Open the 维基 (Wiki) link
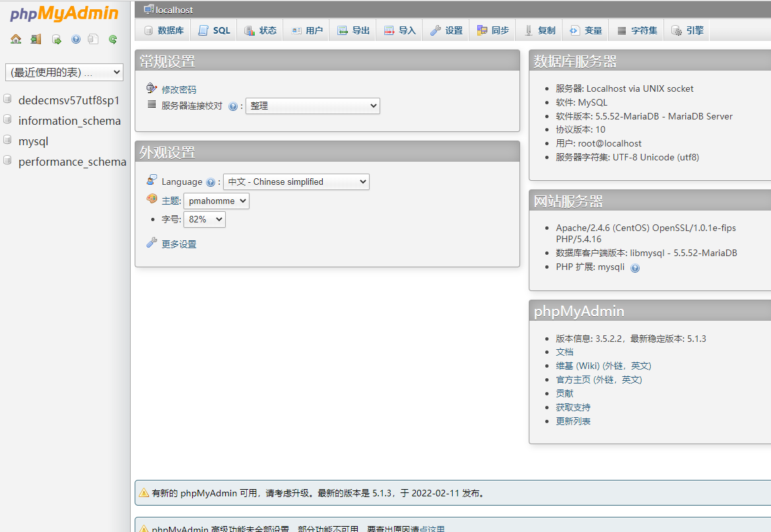Screen dimensions: 771x532 pyautogui.click(x=603, y=366)
